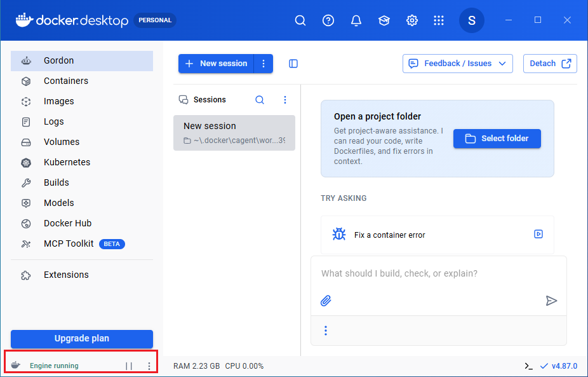The image size is (588, 377).
Task: Run the Fix a container error play icon
Action: coord(538,234)
